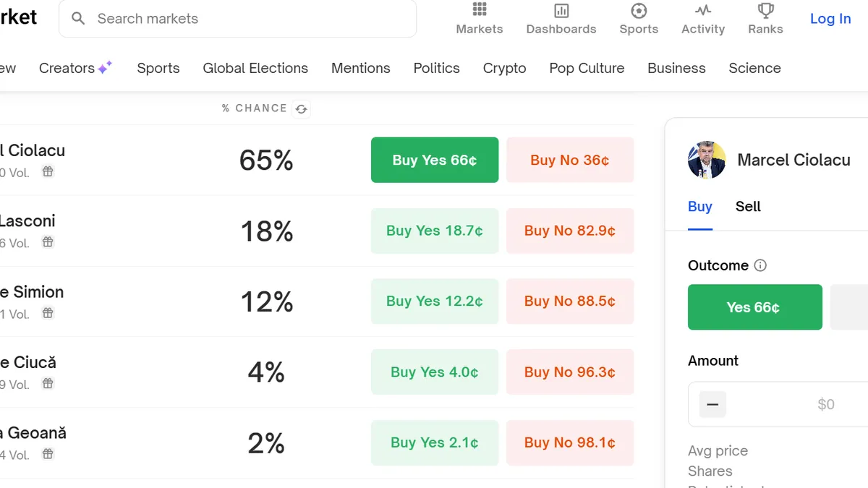The image size is (868, 488).
Task: Select the Yes 66¢ outcome option
Action: pos(754,307)
